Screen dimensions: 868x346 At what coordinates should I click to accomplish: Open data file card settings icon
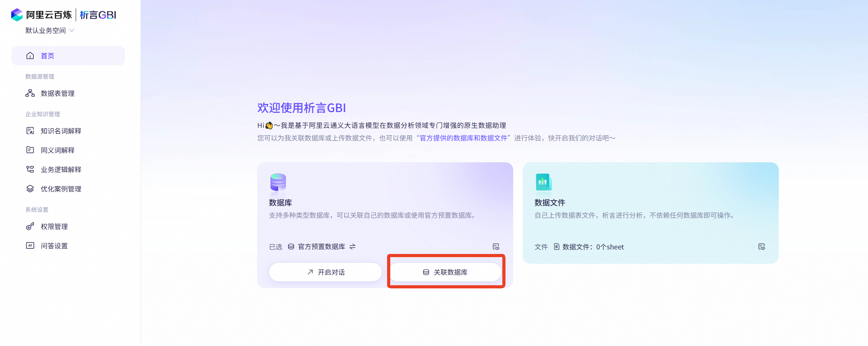tap(762, 247)
